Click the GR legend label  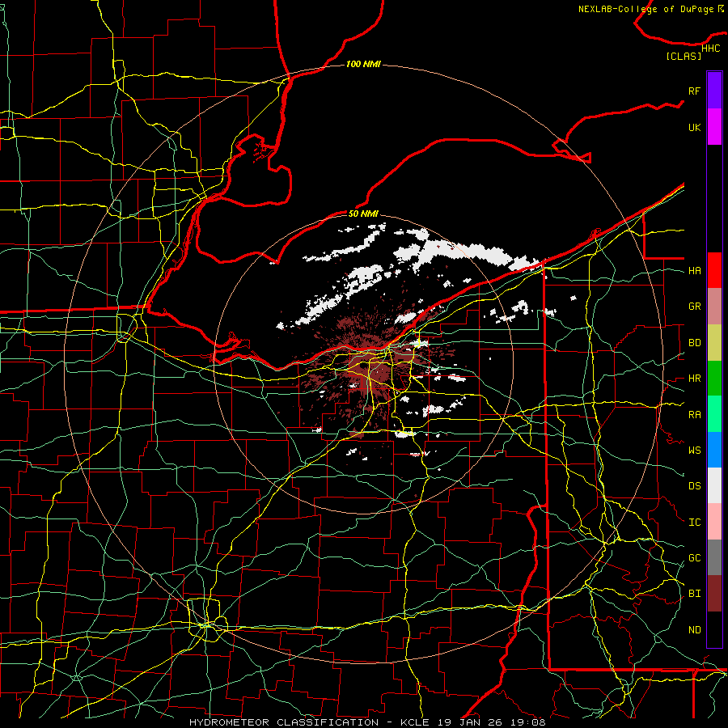[694, 307]
